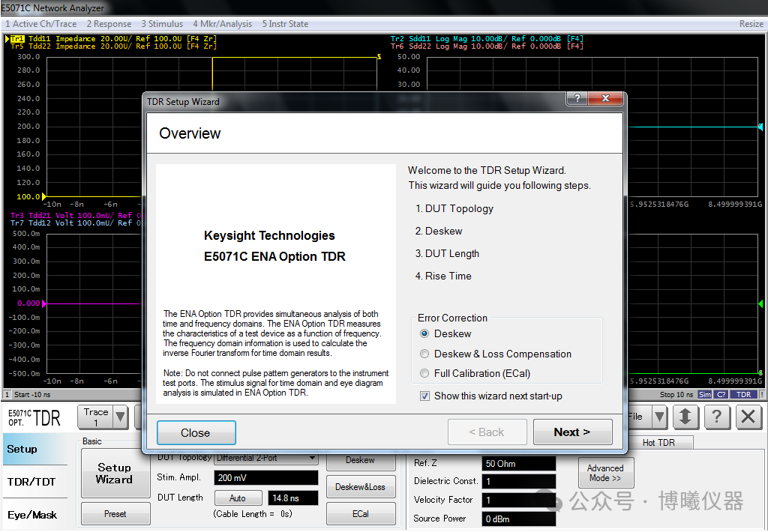Image resolution: width=768 pixels, height=532 pixels.
Task: Click the Sim status indicator
Action: coord(705,394)
